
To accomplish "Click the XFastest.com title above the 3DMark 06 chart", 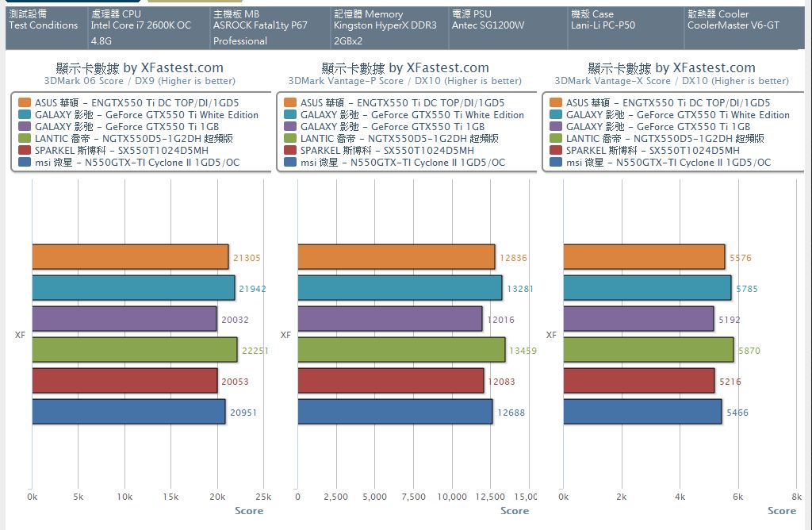I will 140,68.
